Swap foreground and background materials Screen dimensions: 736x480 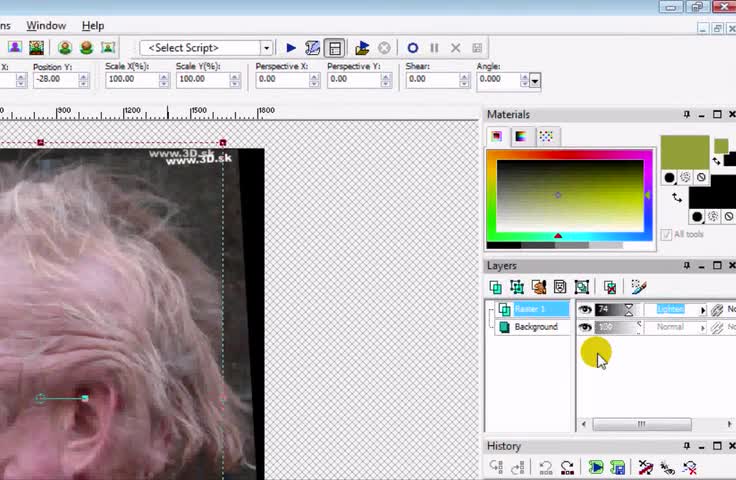click(677, 198)
